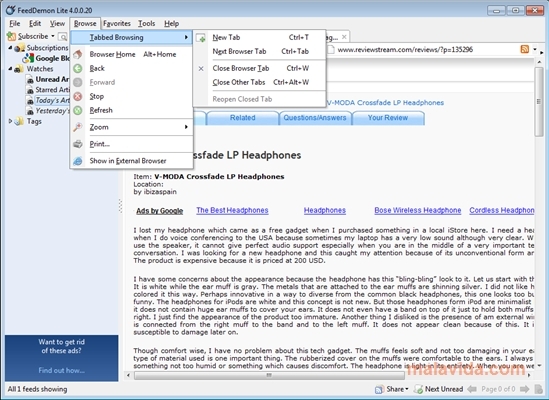
Task: Click the search magnifier icon in toolbar
Action: coord(62,36)
